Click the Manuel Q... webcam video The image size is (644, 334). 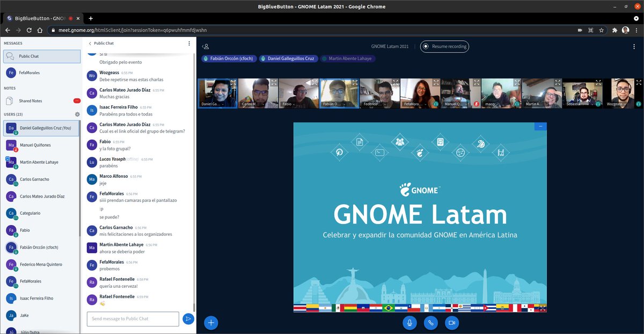(460, 93)
